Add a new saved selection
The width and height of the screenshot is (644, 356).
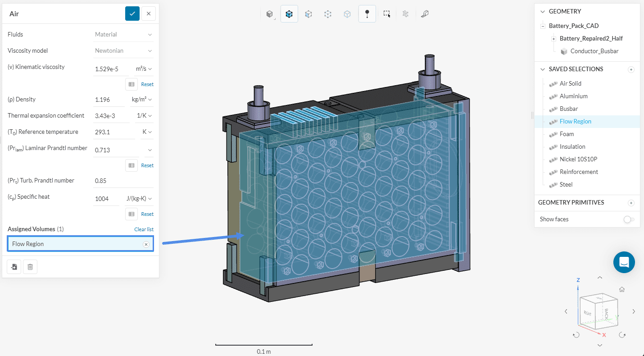point(631,69)
